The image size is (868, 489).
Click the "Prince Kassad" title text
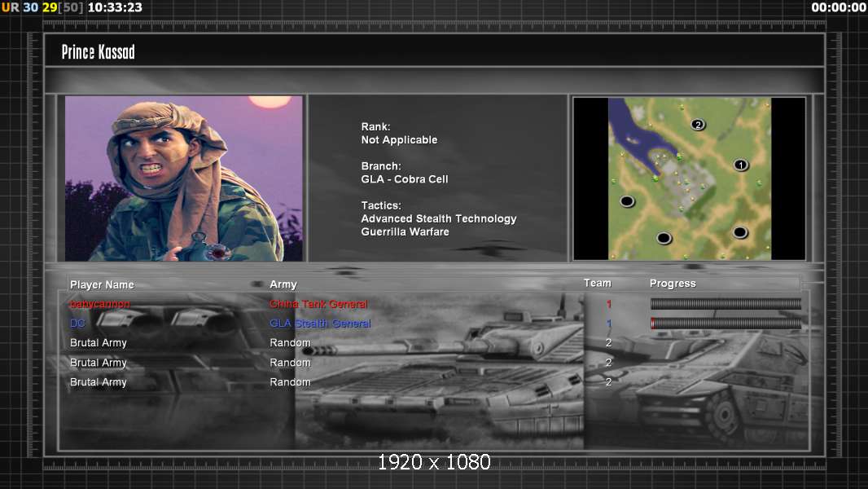(x=98, y=52)
